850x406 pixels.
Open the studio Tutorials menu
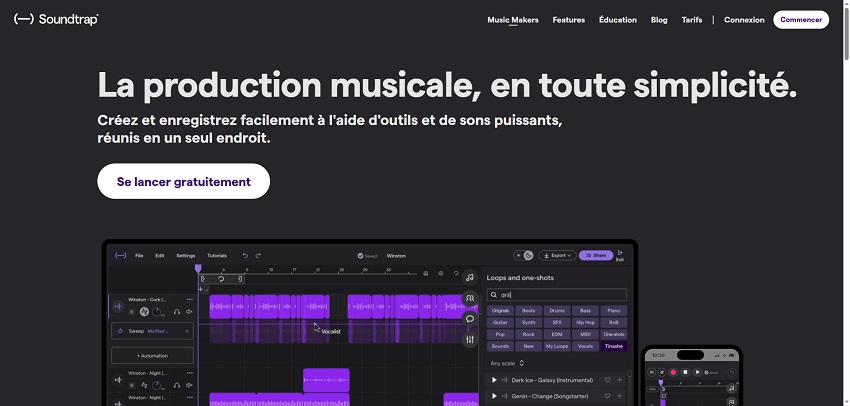pos(217,255)
